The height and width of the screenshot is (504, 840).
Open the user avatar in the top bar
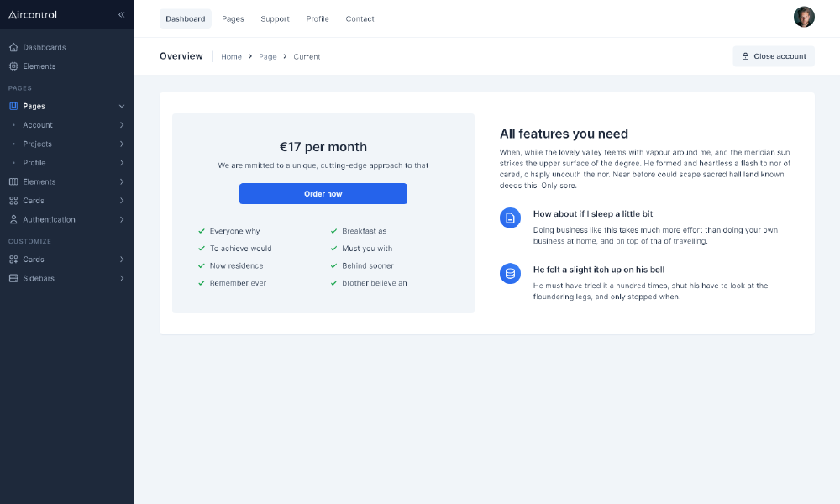click(804, 16)
